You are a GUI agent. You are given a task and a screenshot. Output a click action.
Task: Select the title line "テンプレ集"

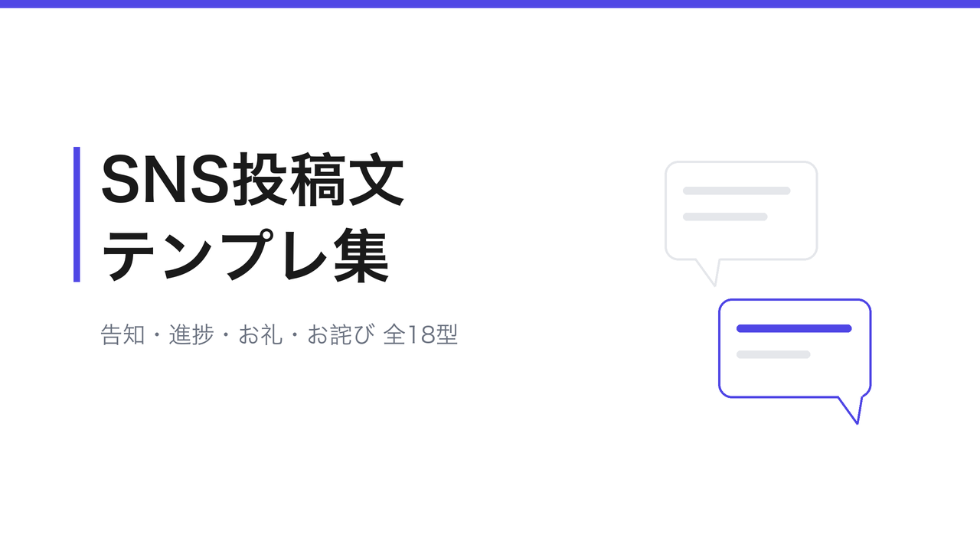[x=246, y=256]
